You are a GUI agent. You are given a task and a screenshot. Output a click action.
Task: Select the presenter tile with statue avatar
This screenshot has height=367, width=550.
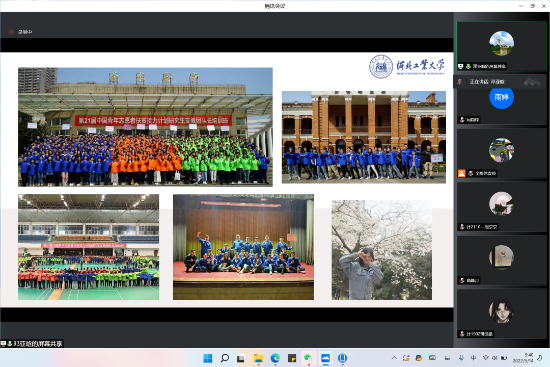tap(501, 46)
